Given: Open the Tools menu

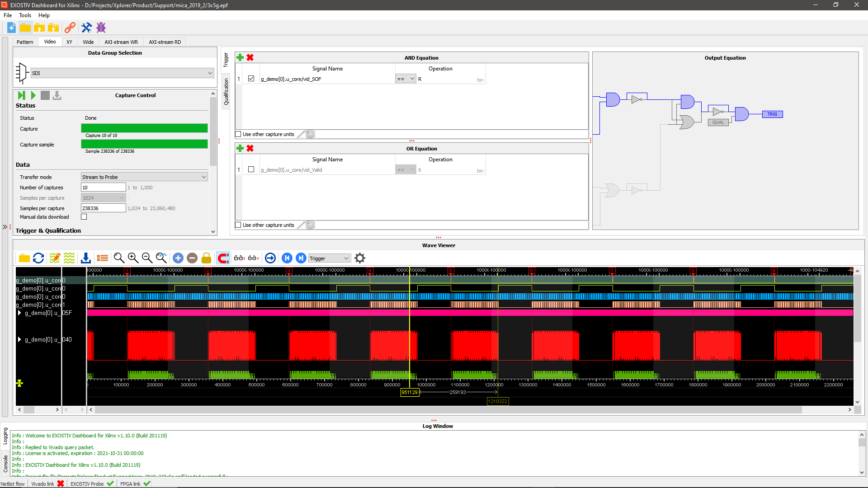Looking at the screenshot, I should tap(25, 15).
